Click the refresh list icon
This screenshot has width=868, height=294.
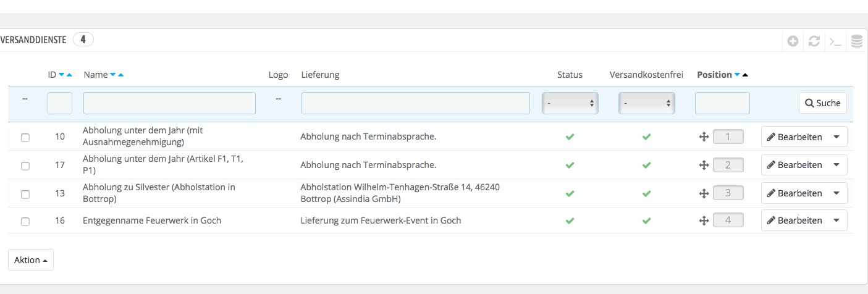tap(814, 41)
